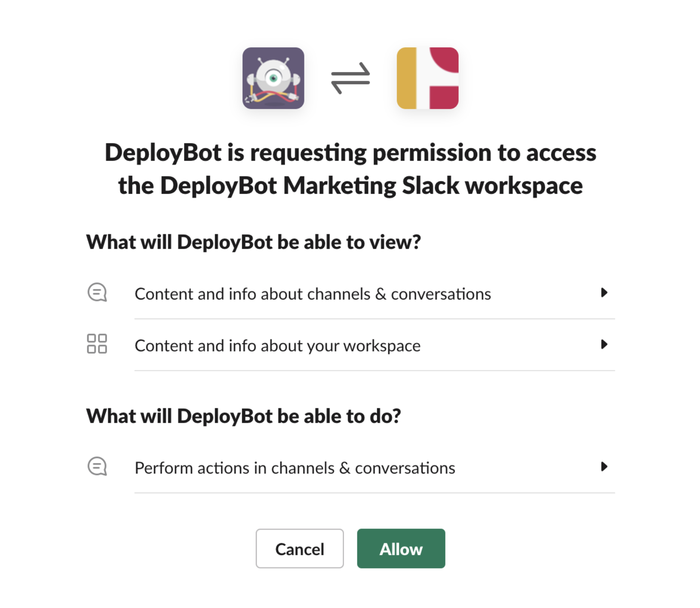Click the grid icon beside workspace permission
The width and height of the screenshot is (700, 608).
(x=98, y=344)
